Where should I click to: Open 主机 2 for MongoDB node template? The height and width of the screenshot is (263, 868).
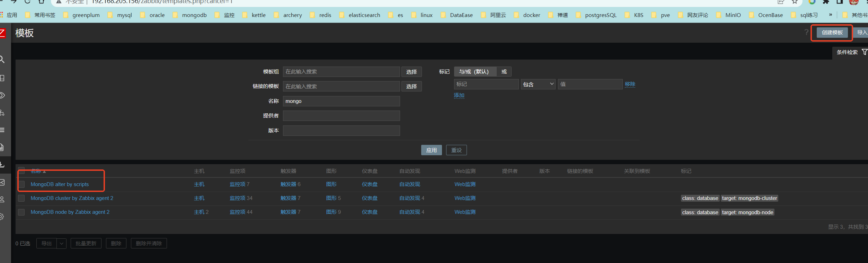[x=201, y=212]
